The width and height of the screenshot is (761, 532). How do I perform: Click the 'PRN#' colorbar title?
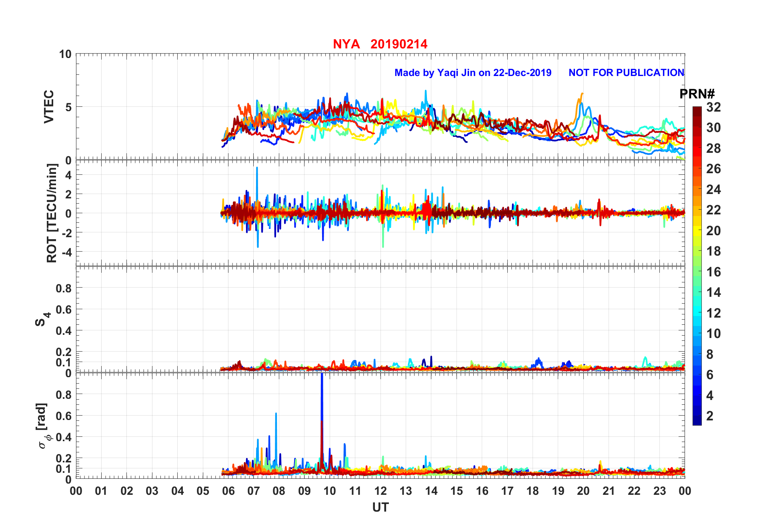[697, 94]
